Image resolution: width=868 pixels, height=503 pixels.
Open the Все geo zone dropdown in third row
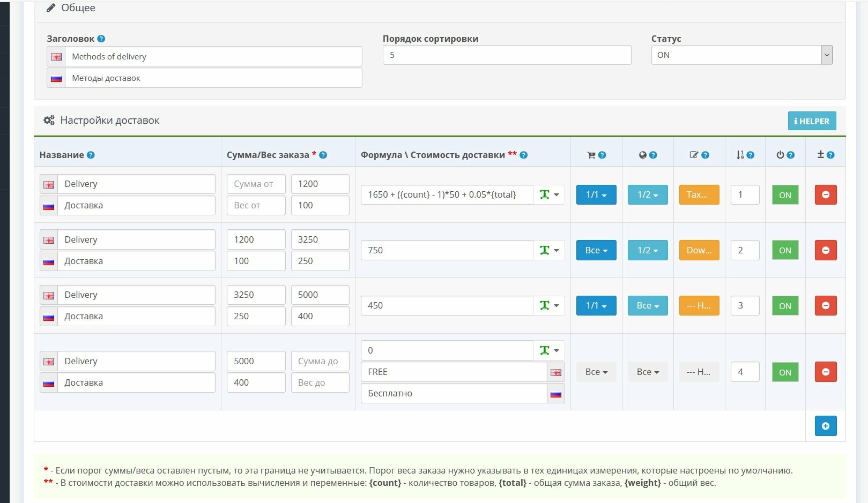coord(648,305)
